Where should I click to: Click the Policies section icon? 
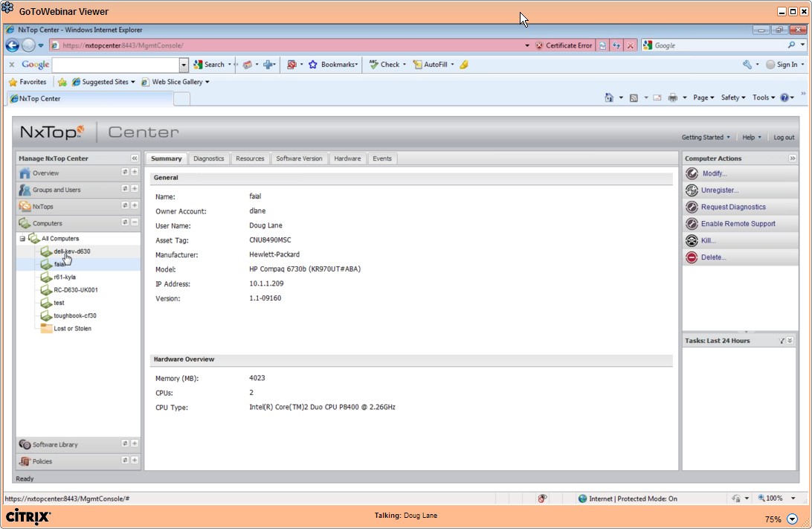pos(25,461)
